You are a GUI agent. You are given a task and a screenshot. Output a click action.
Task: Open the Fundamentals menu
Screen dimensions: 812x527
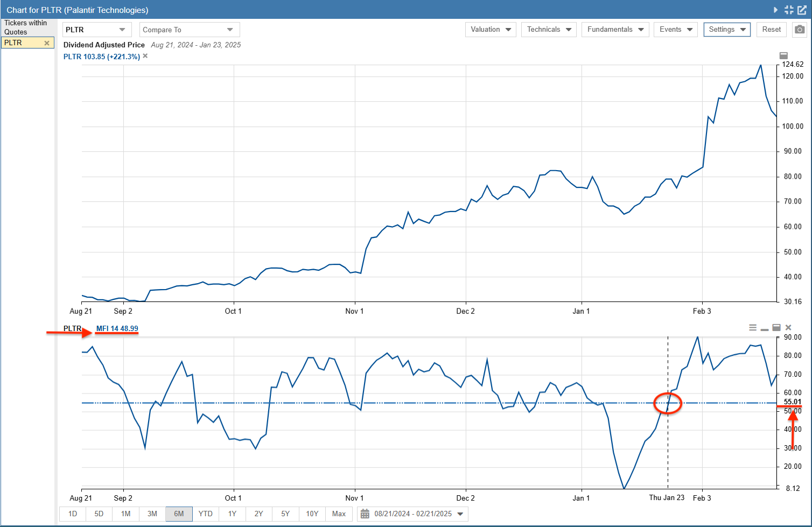[615, 30]
